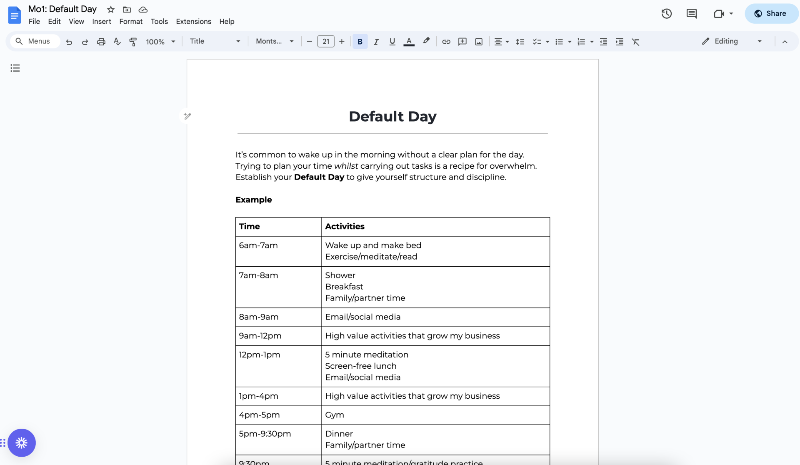Open line and paragraph spacing

tap(520, 42)
